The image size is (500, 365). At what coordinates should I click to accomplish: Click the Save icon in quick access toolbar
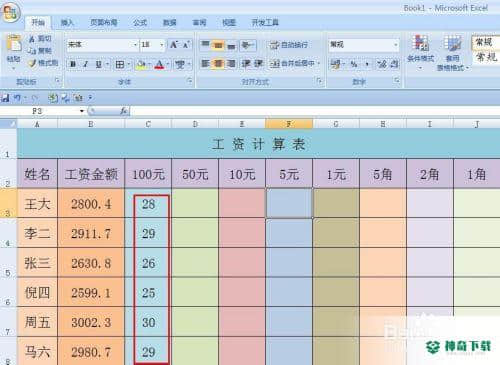5,98
